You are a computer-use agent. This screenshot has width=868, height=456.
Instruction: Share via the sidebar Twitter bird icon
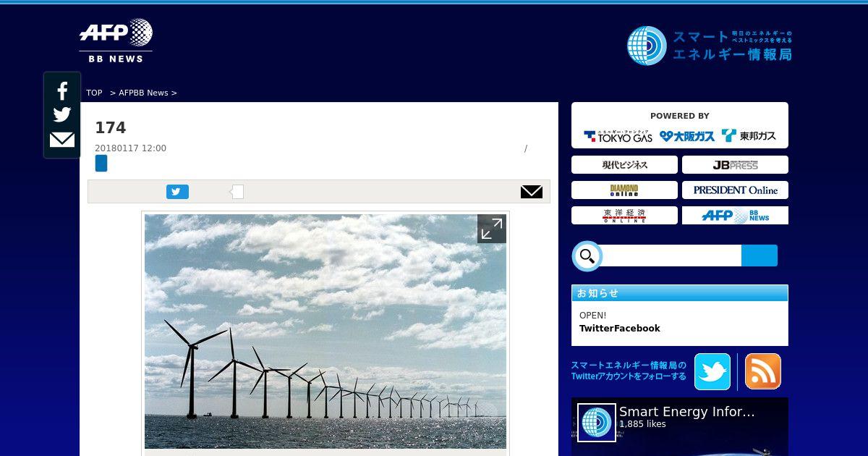point(62,115)
